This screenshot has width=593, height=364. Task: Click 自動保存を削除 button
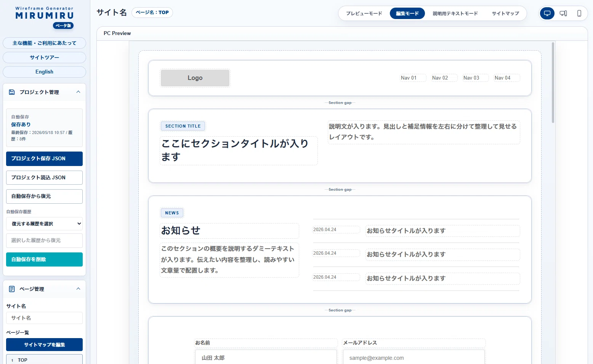pyautogui.click(x=44, y=259)
